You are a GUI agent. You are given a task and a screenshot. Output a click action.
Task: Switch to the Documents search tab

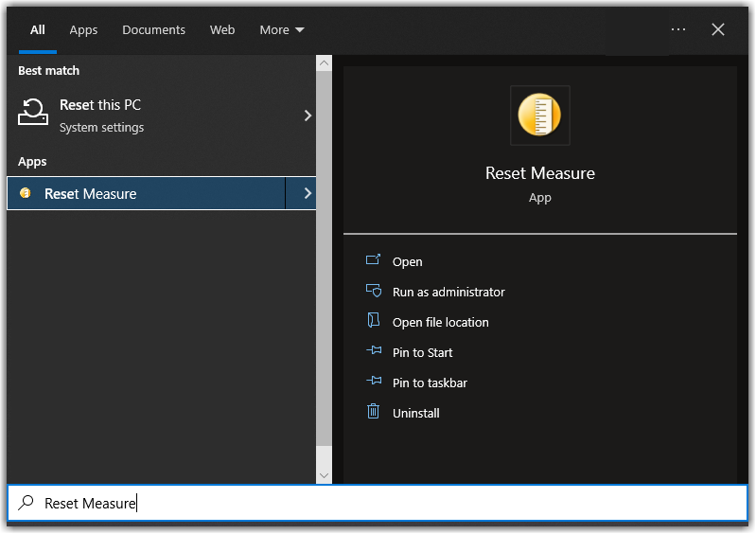coord(154,30)
